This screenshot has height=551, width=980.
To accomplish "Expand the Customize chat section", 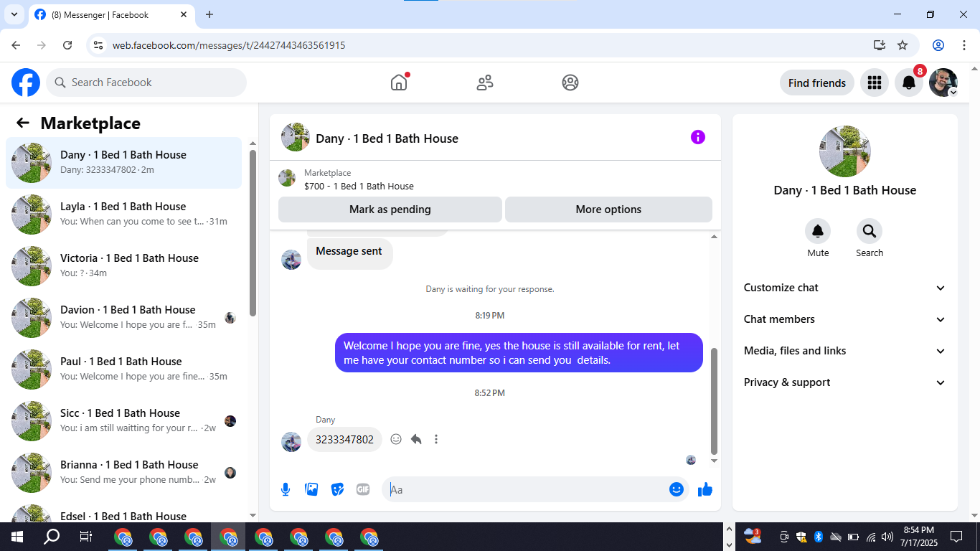I will 845,288.
